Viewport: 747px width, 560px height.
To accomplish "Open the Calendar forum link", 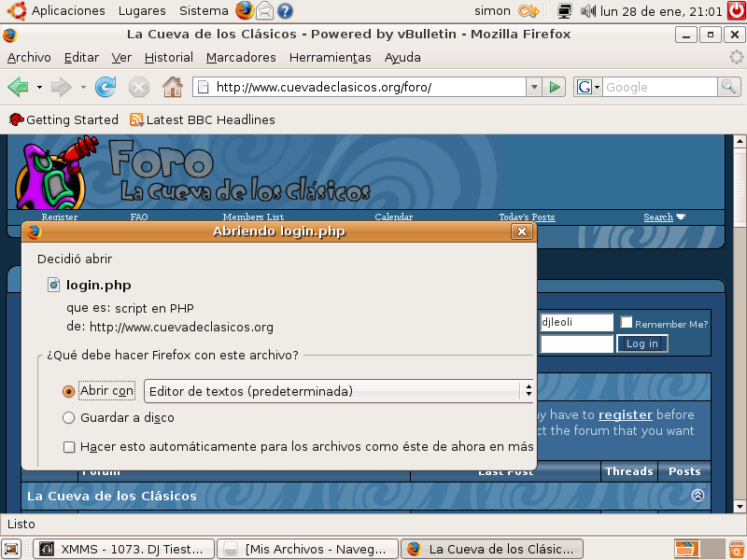I will (393, 217).
